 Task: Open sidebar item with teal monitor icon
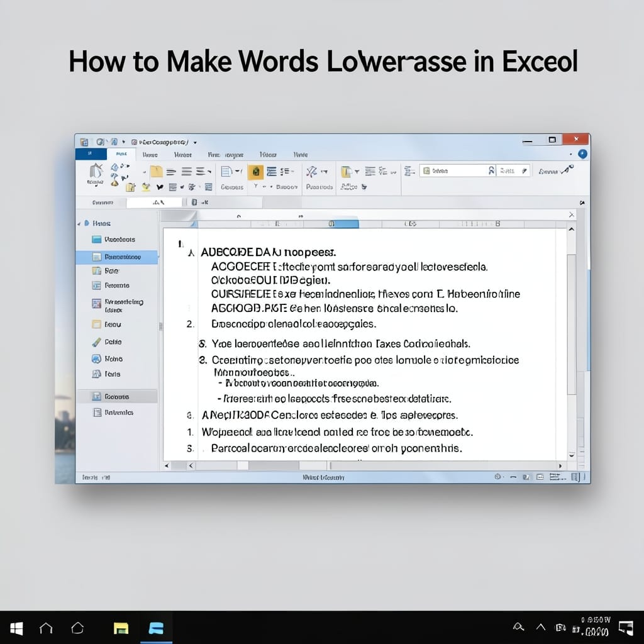113,240
